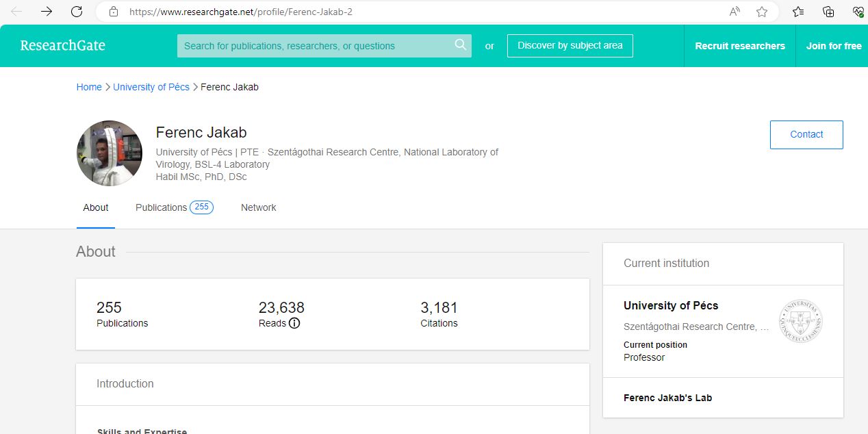This screenshot has height=434, width=868.
Task: Open the Recruit researchers link
Action: click(740, 46)
